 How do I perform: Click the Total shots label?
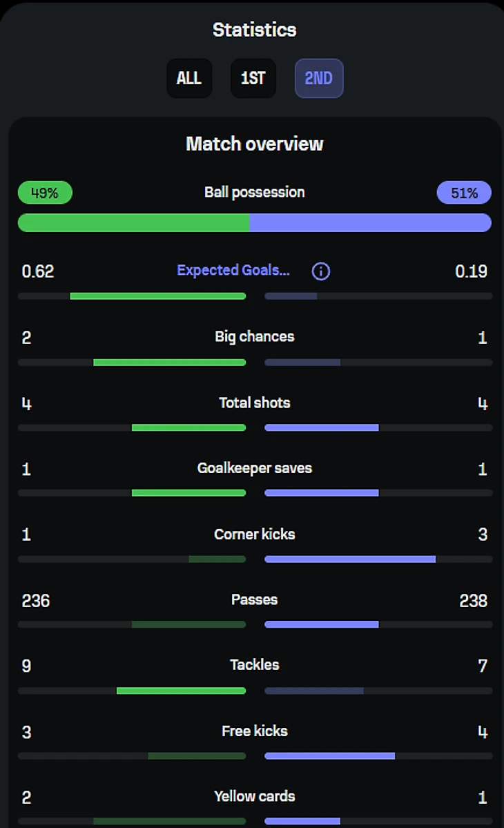[254, 403]
